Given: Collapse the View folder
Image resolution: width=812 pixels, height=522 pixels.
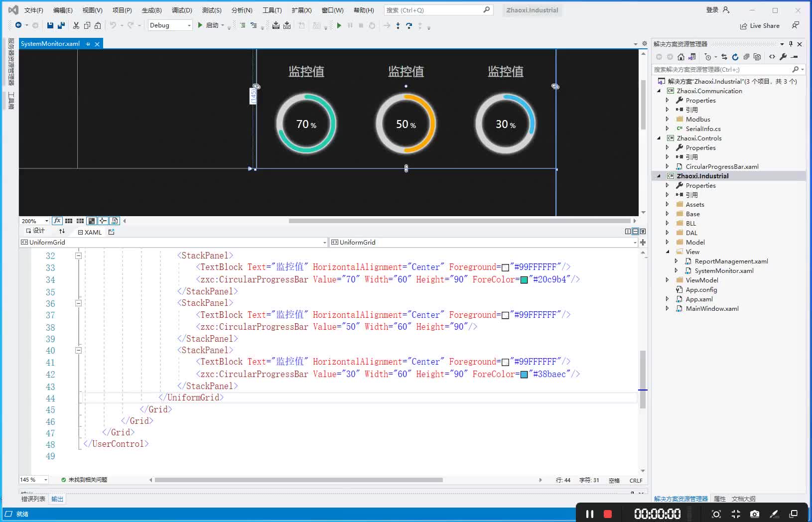Looking at the screenshot, I should pos(668,252).
